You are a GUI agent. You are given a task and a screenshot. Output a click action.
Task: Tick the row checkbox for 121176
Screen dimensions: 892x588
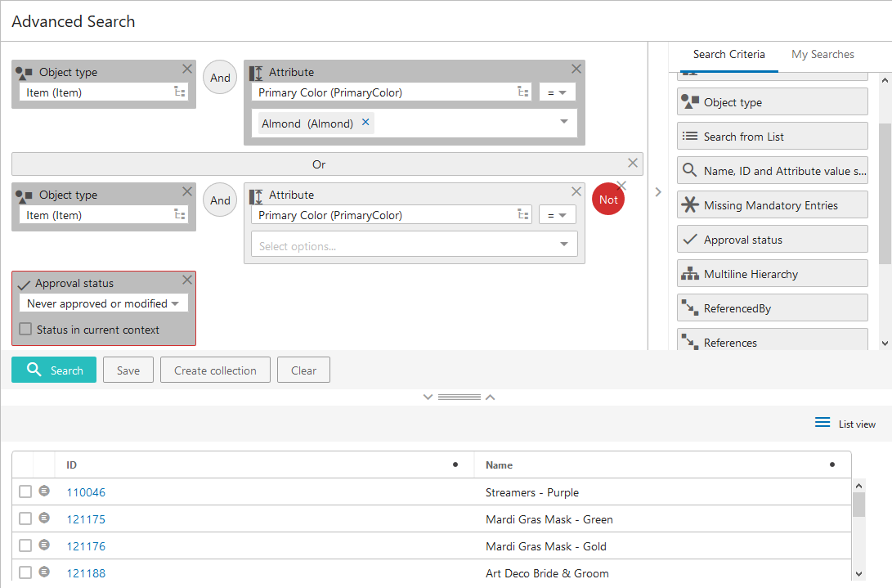(25, 545)
